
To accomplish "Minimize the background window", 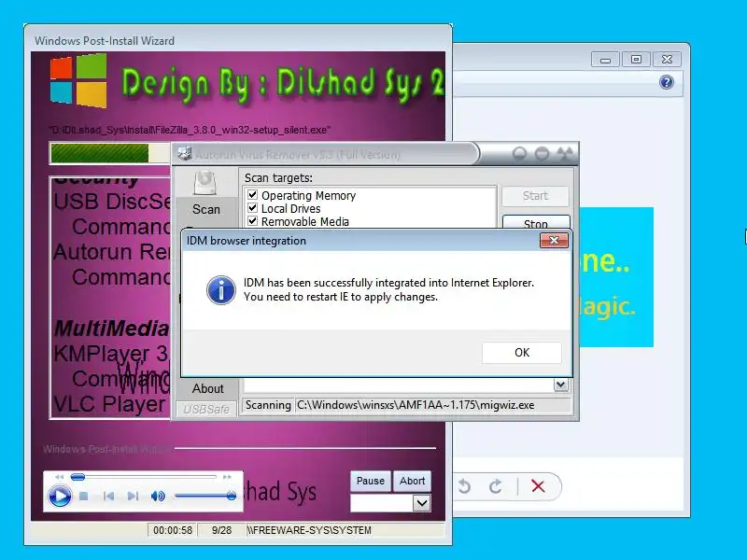I will (x=605, y=60).
